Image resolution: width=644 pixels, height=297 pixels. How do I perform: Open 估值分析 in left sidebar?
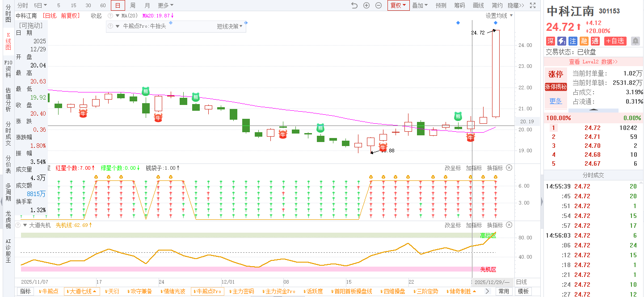8,99
